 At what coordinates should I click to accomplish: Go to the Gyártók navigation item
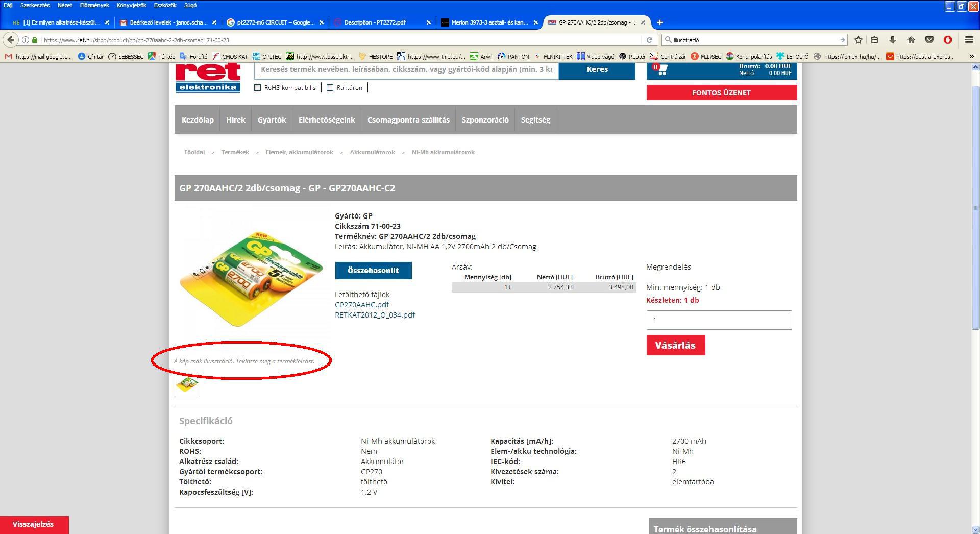272,120
